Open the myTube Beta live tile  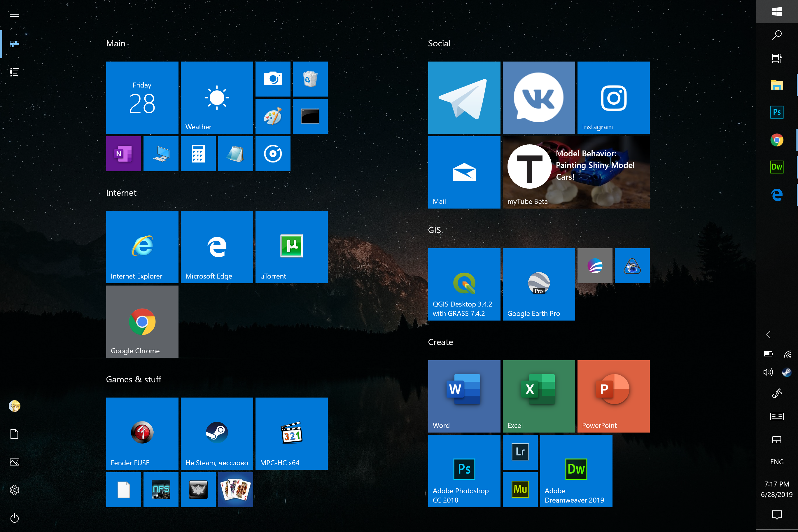(x=576, y=172)
